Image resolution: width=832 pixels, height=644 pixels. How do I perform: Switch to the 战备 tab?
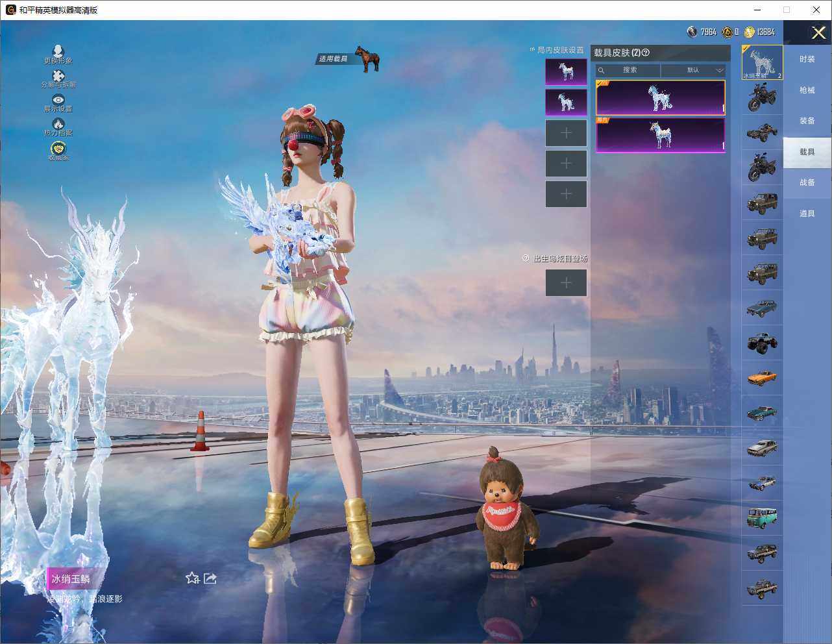[x=807, y=182]
